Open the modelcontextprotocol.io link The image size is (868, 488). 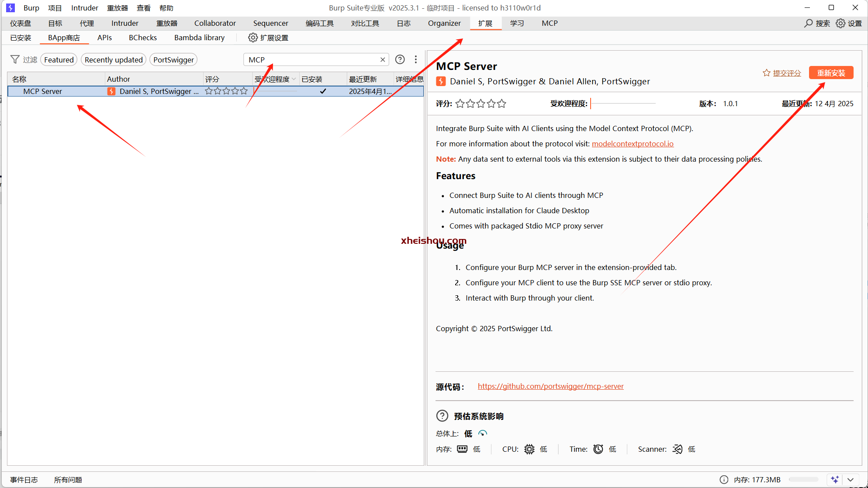point(633,144)
